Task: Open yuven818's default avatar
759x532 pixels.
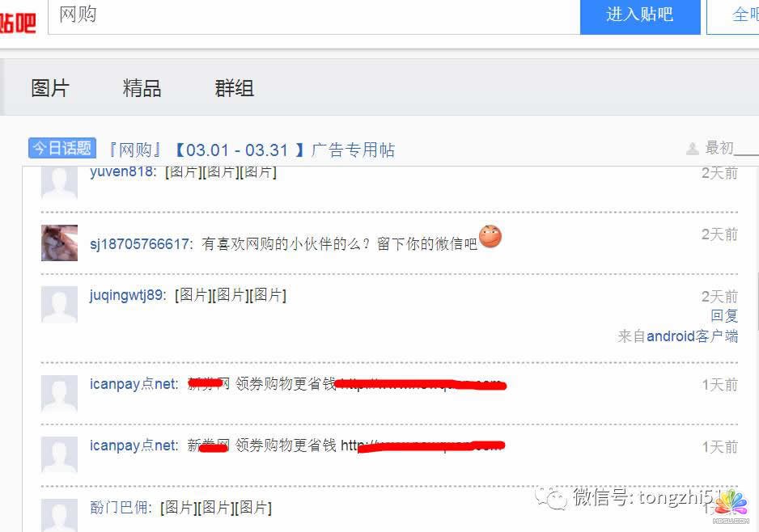Action: tap(60, 183)
